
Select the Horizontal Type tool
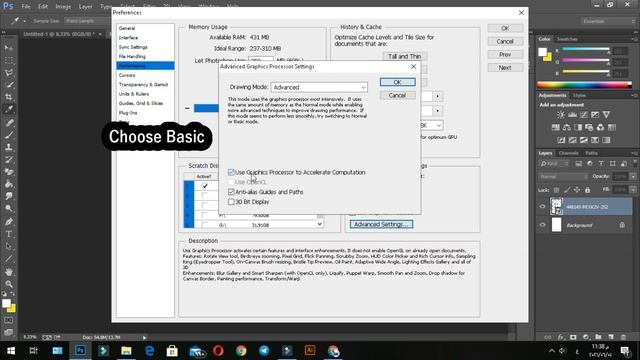pos(9,234)
